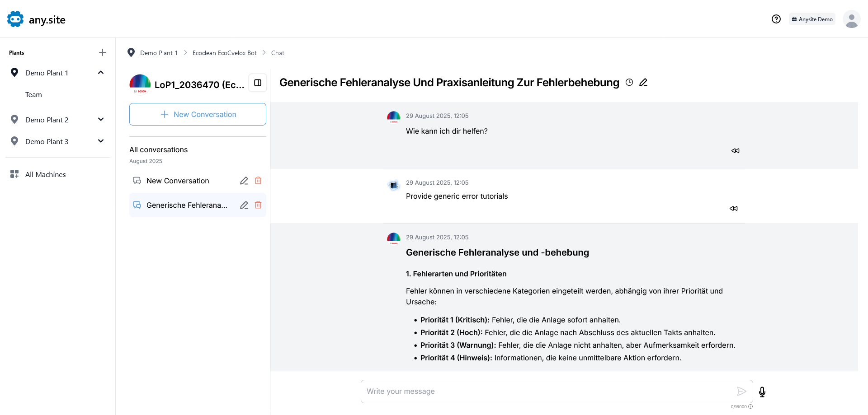This screenshot has height=415, width=868.
Task: Open All Machines in sidebar
Action: tap(45, 174)
